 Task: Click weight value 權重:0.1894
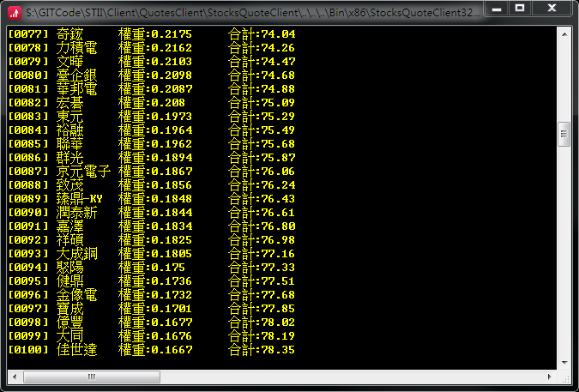[x=155, y=158]
